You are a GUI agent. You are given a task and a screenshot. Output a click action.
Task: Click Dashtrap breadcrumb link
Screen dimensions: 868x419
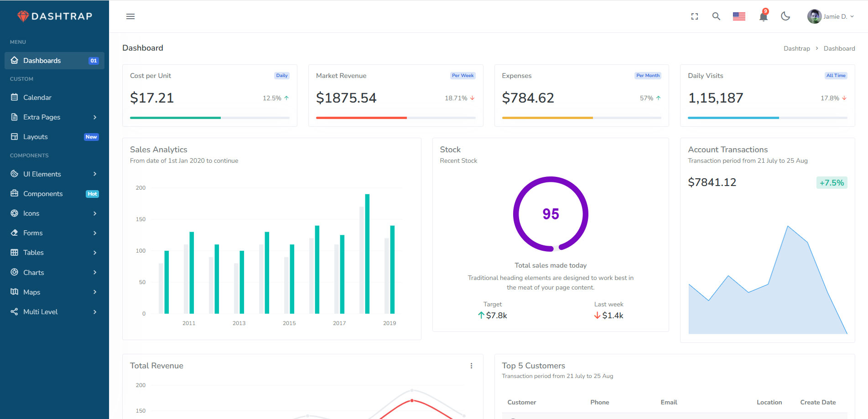click(797, 48)
